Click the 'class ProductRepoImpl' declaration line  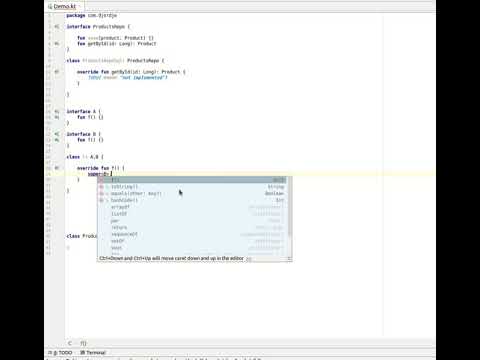click(115, 60)
